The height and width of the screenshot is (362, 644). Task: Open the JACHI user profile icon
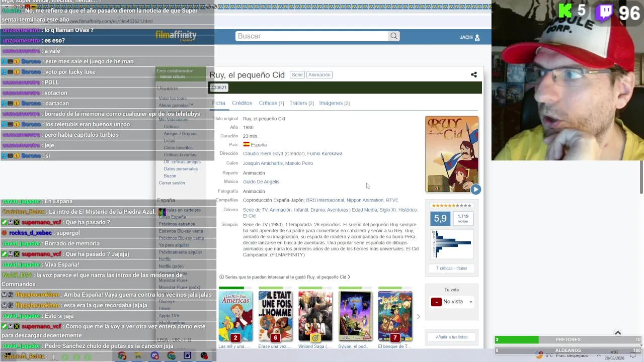click(x=477, y=37)
